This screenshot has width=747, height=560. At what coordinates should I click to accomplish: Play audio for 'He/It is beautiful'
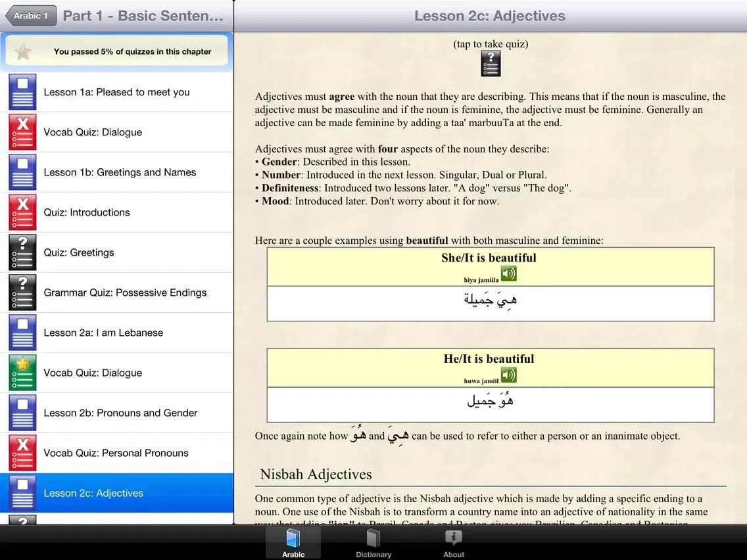pos(509,375)
